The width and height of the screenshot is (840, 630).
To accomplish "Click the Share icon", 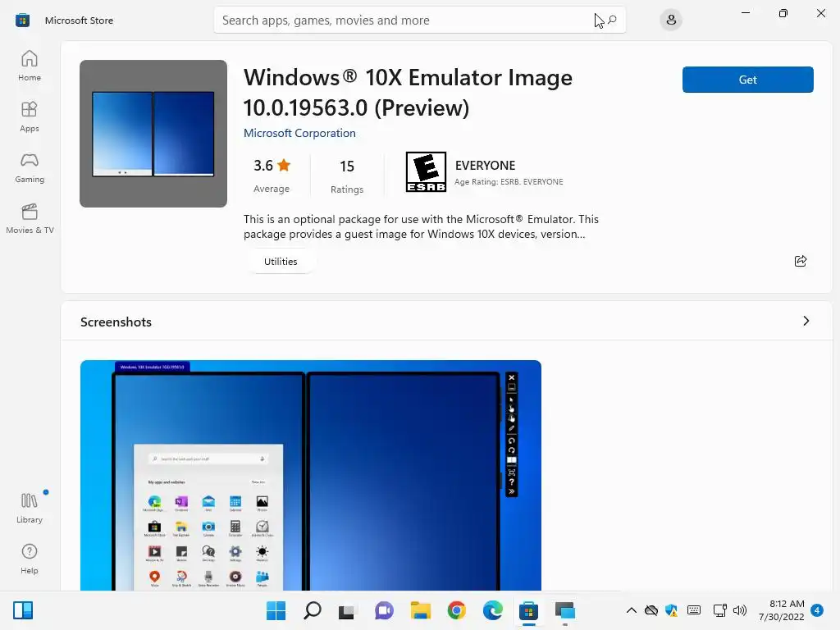I will click(801, 261).
